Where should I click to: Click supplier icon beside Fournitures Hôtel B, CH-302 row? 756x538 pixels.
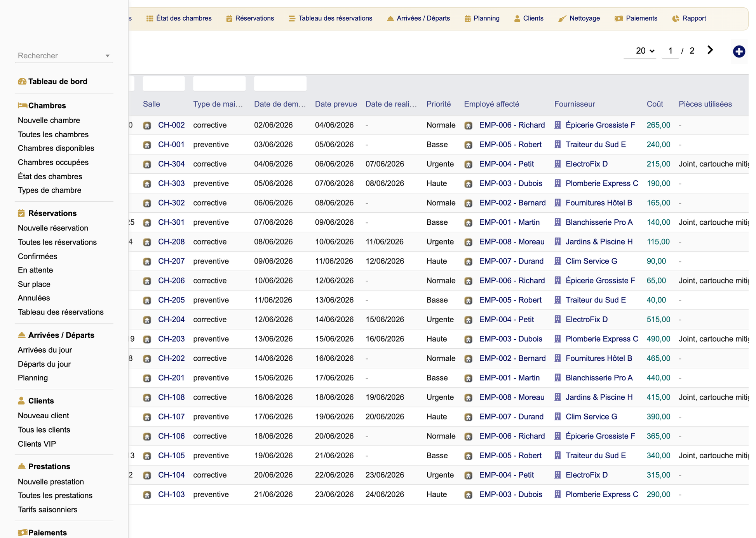(x=557, y=203)
